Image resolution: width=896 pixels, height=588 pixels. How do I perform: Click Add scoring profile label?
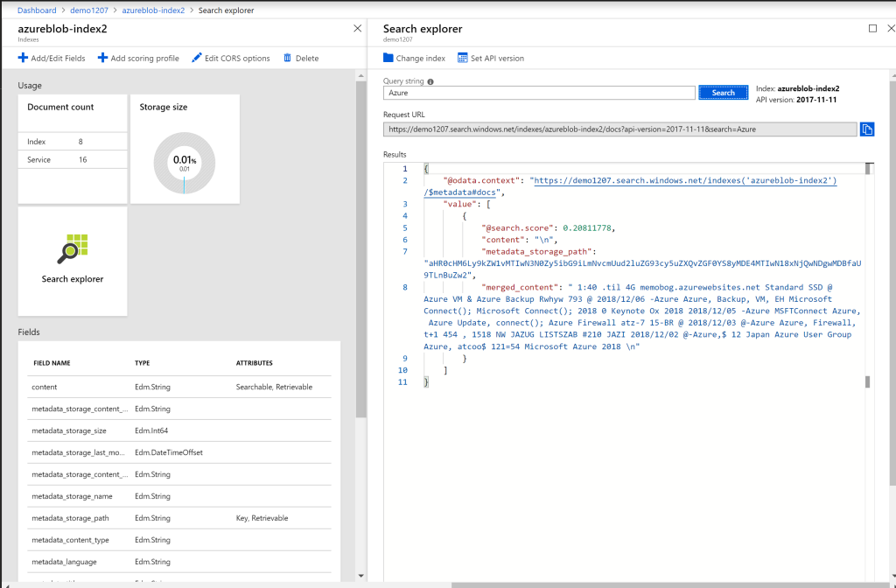point(144,59)
